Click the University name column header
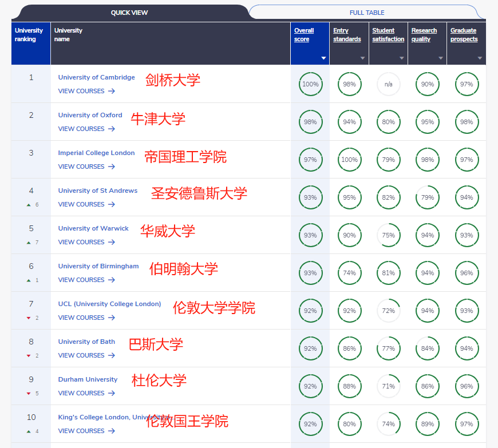Image resolution: width=498 pixels, height=448 pixels. tap(171, 43)
